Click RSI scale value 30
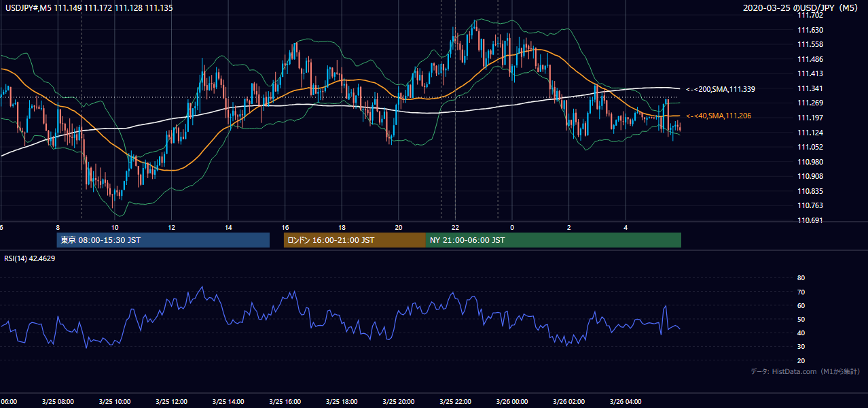 tap(801, 347)
